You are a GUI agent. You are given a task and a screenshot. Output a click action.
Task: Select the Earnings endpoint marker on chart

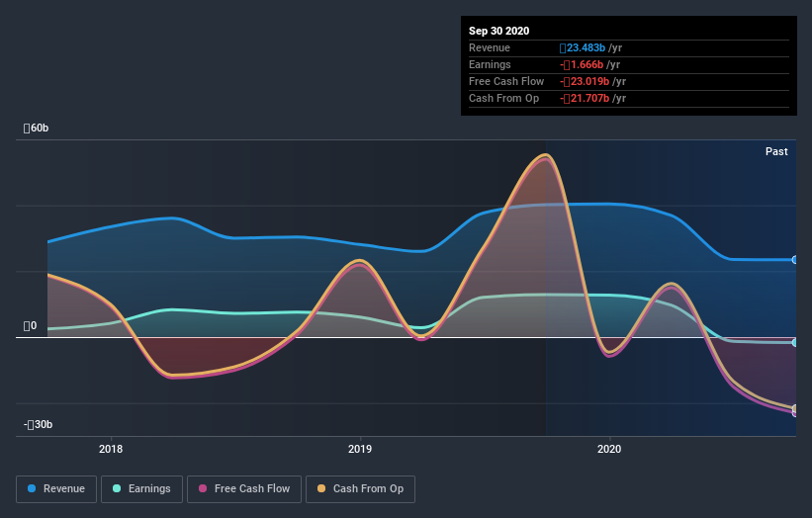[x=794, y=343]
